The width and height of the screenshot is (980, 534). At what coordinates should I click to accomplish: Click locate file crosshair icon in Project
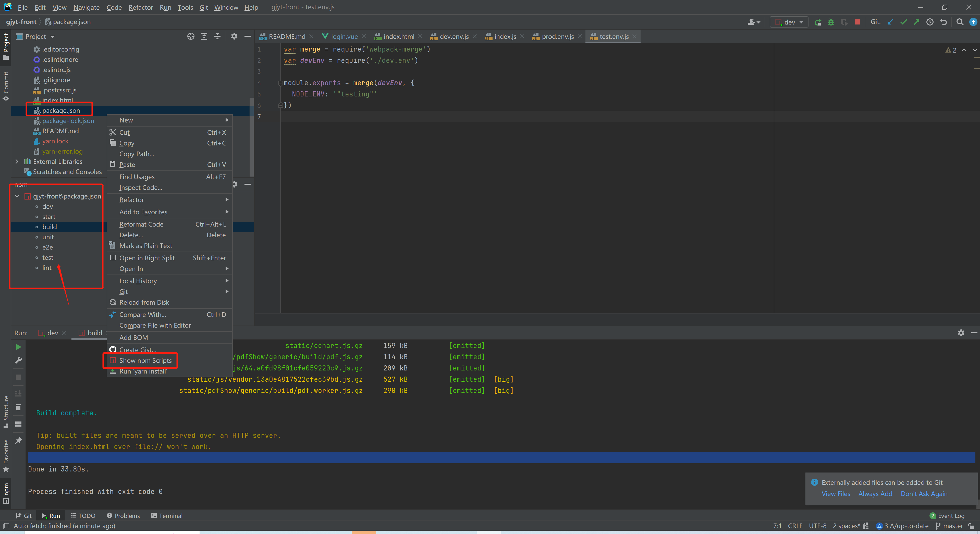[x=191, y=36]
